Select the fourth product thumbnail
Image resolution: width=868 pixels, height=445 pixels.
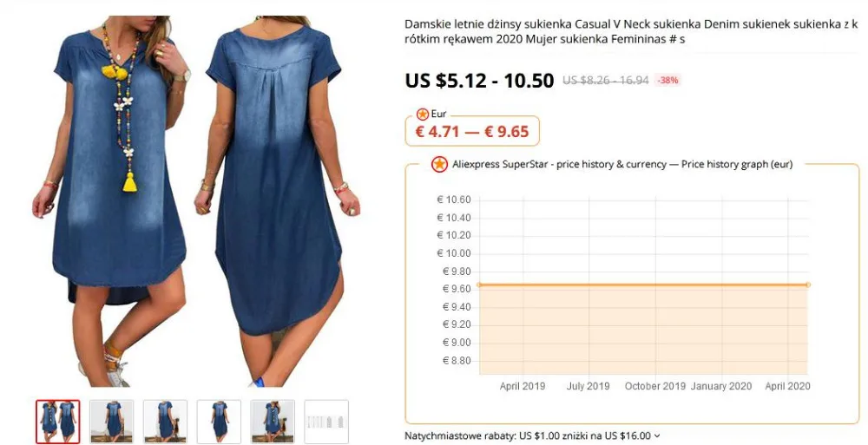219,422
